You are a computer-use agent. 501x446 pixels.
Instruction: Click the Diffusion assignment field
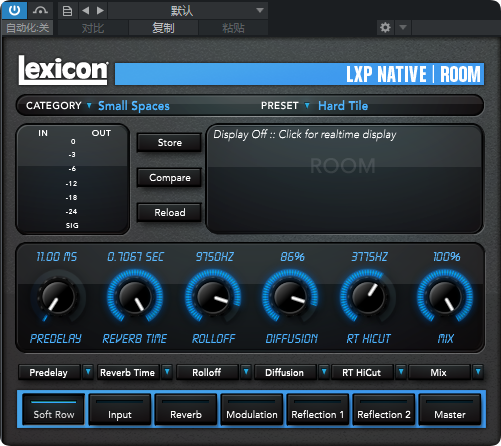pos(285,372)
